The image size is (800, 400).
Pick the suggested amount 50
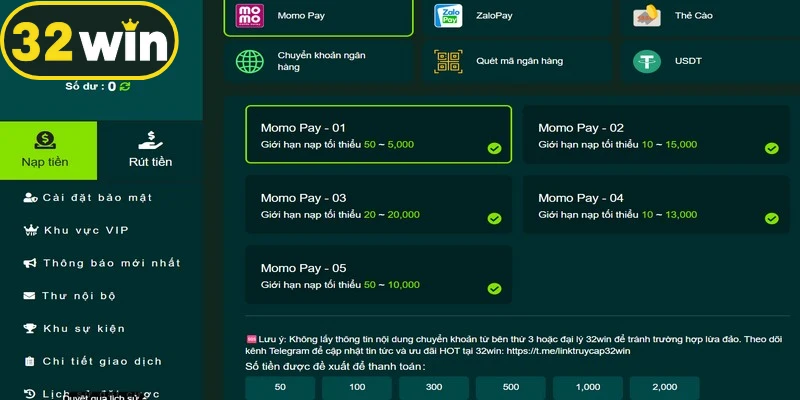(280, 388)
